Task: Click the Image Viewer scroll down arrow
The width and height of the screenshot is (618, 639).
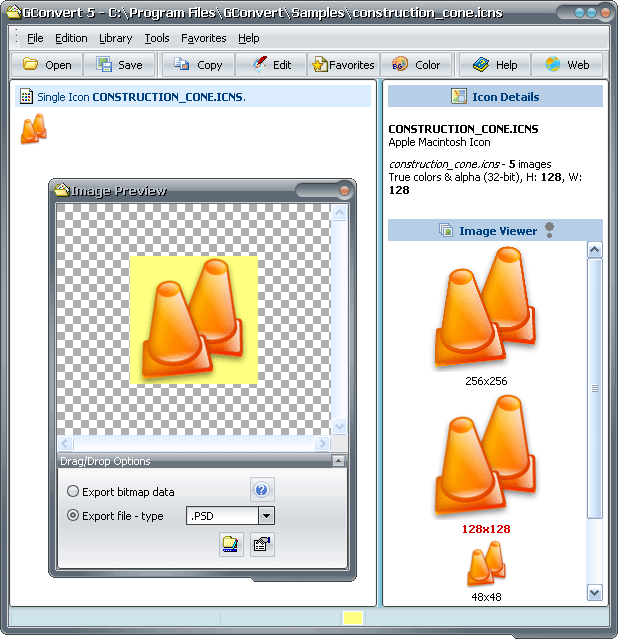Action: (594, 593)
